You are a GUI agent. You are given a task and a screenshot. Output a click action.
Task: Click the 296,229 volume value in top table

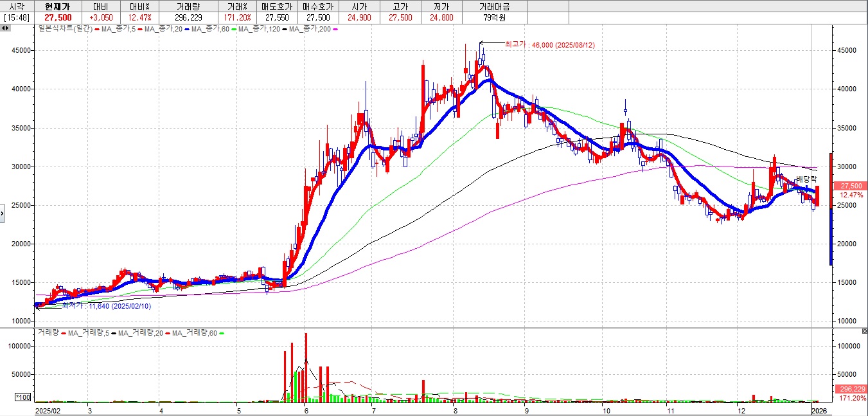pos(188,17)
